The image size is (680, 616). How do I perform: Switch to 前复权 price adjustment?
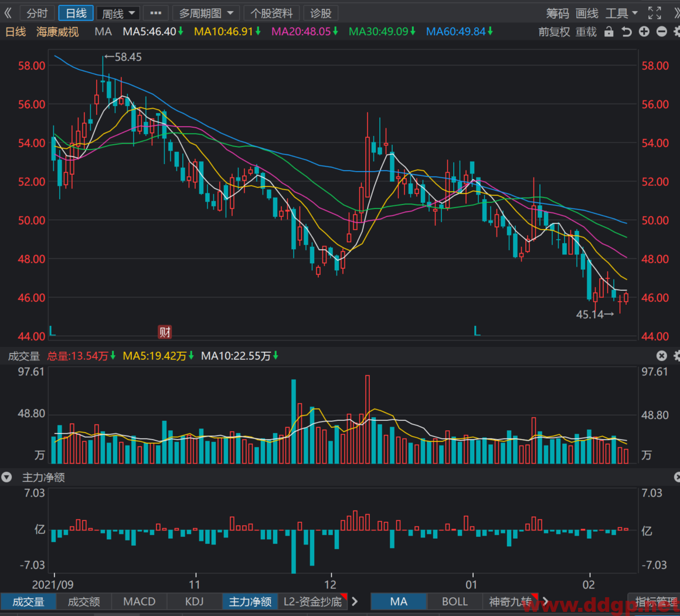tap(554, 32)
